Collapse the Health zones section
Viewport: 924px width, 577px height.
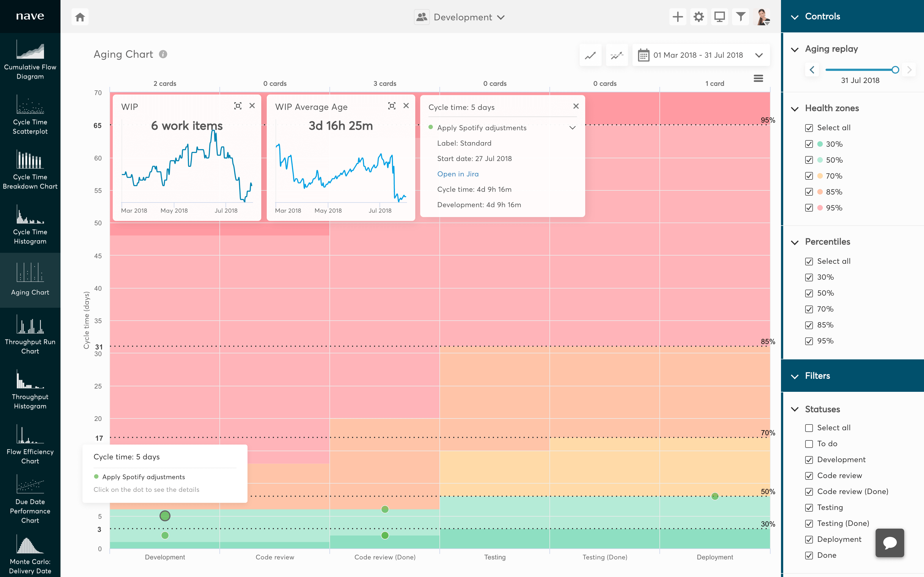click(795, 109)
